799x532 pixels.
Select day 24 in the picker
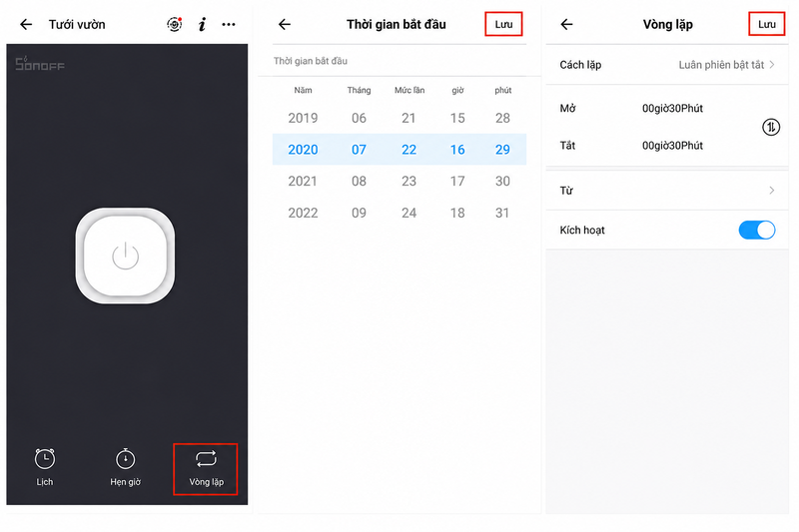click(x=408, y=213)
